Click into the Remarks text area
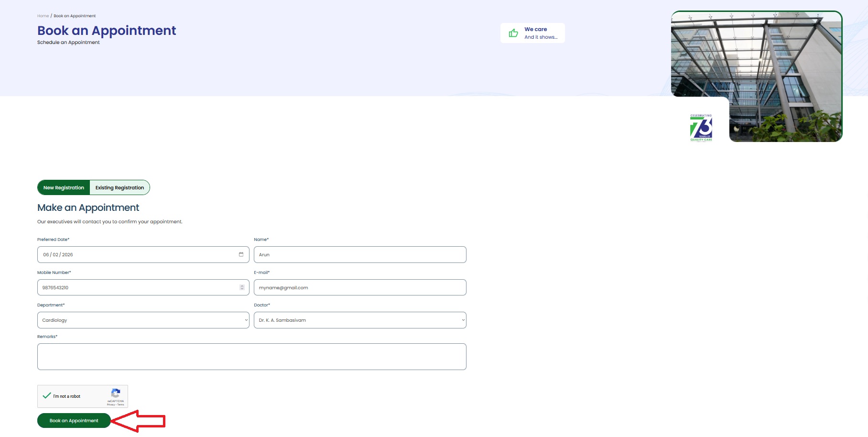Image resolution: width=868 pixels, height=437 pixels. (x=251, y=357)
